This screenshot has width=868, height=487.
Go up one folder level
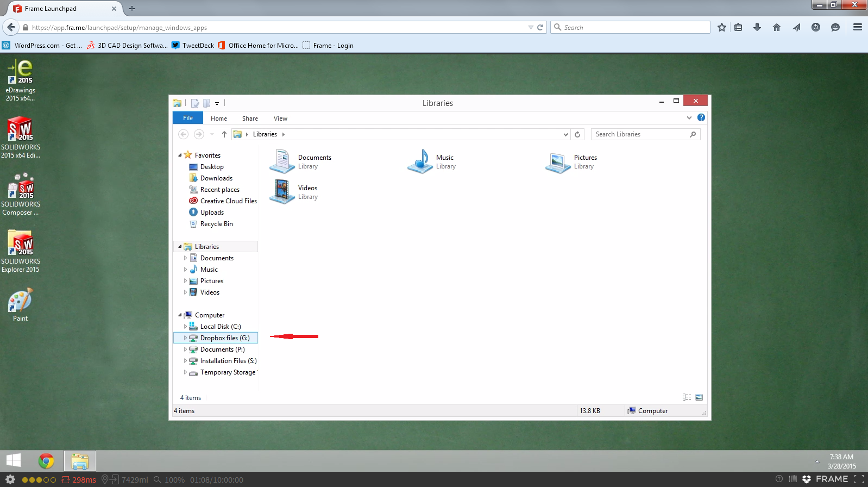pyautogui.click(x=224, y=134)
